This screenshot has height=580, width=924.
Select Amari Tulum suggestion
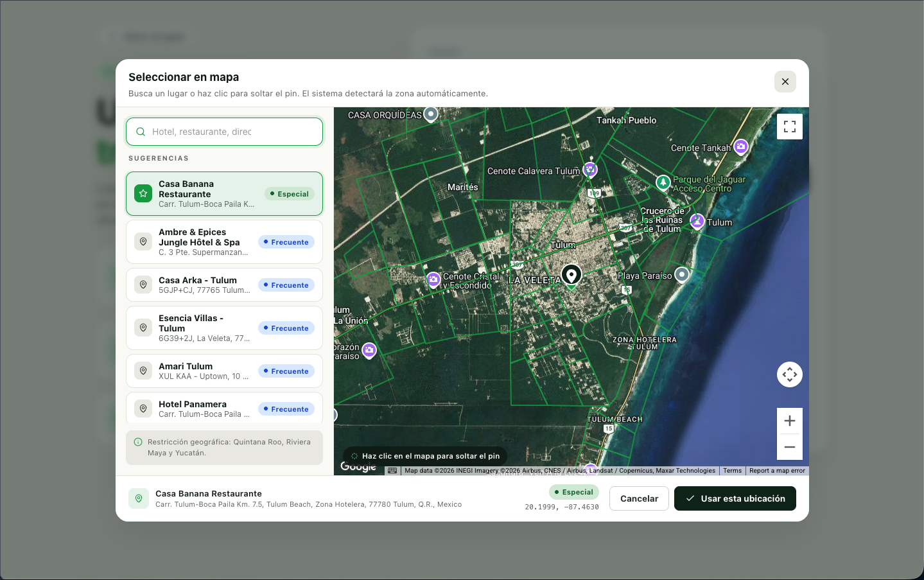[224, 371]
